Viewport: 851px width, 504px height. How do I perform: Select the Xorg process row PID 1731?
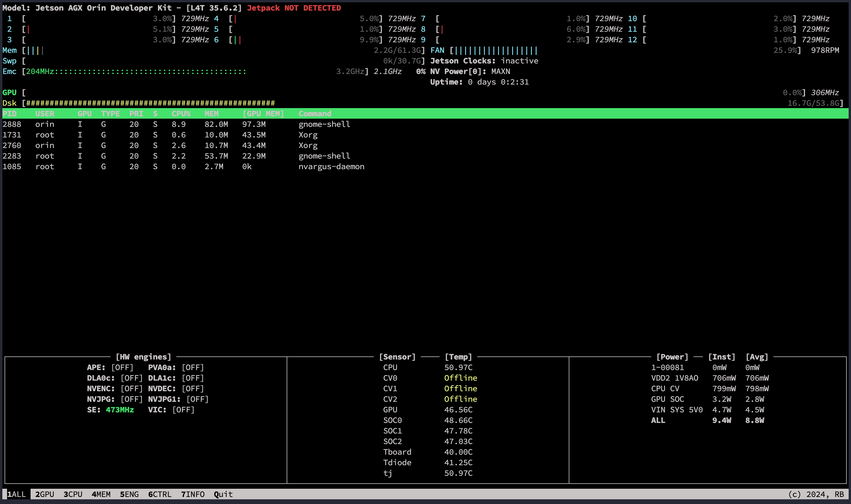(x=425, y=135)
